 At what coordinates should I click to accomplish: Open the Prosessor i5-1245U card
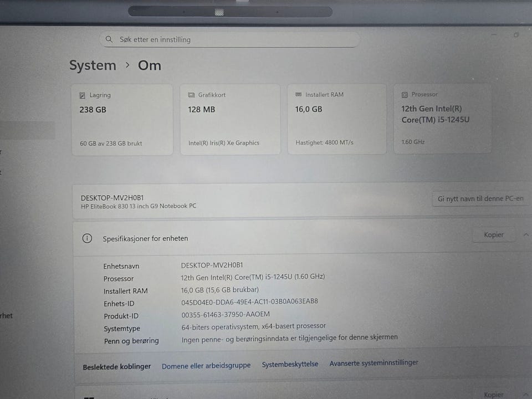442,118
